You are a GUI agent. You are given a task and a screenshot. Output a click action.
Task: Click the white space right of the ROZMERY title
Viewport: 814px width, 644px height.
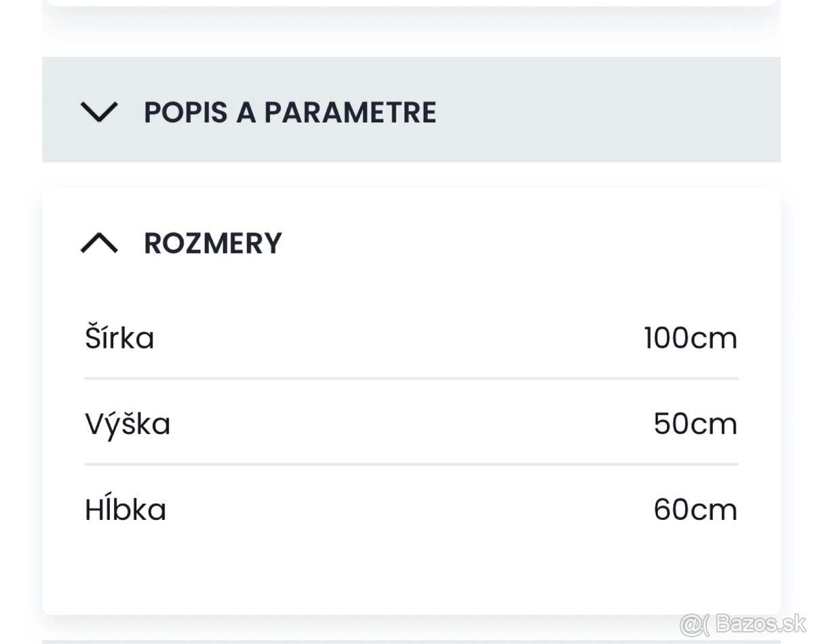pos(529,243)
